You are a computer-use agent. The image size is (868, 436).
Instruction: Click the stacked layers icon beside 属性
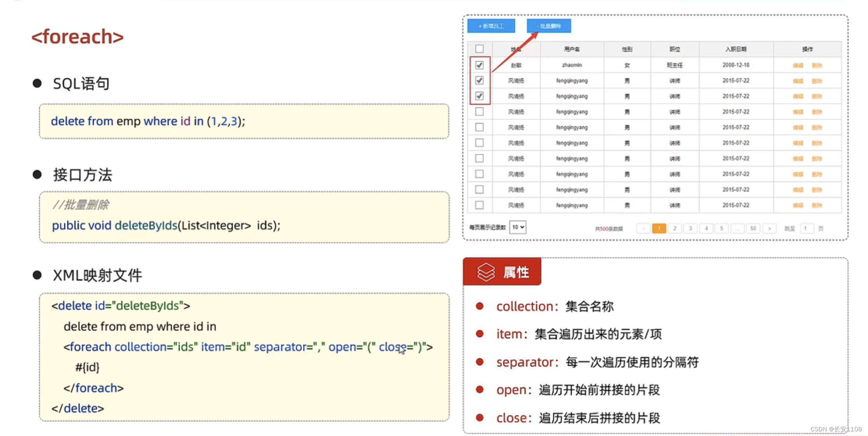(x=486, y=272)
